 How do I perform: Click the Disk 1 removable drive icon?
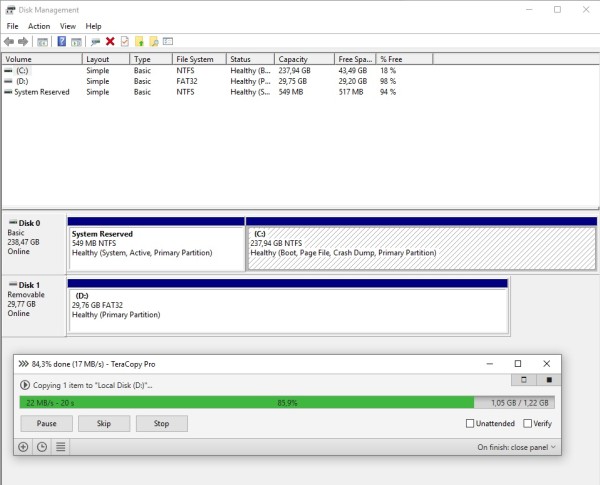tap(13, 284)
